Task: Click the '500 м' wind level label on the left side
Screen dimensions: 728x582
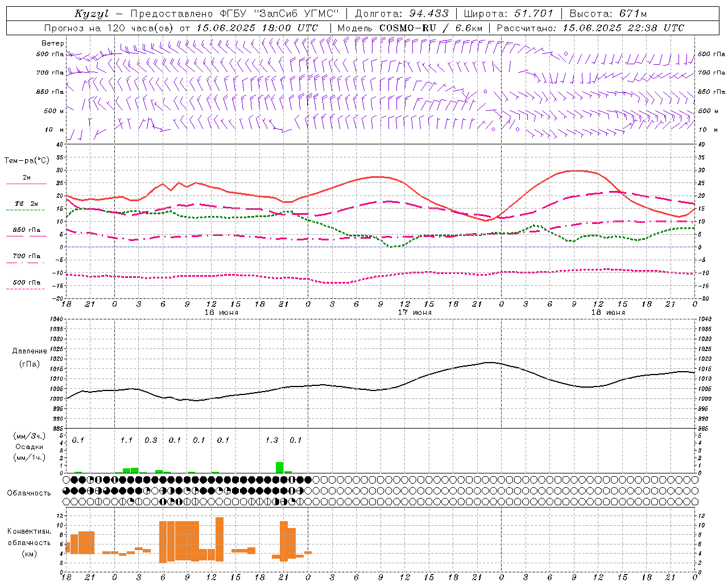Action: [54, 111]
